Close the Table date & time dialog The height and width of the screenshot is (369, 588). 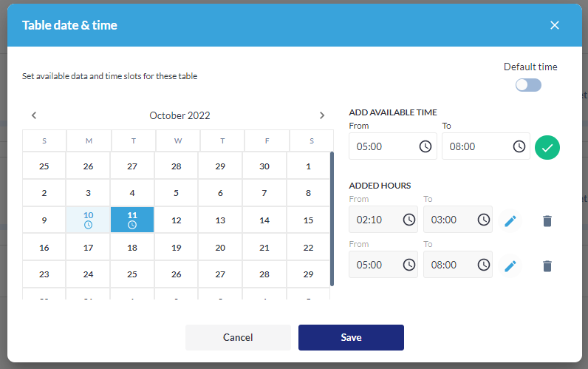tap(555, 25)
